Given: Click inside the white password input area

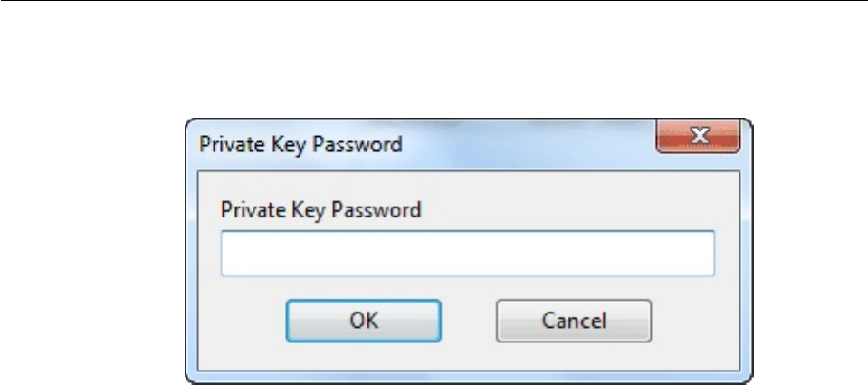Looking at the screenshot, I should tap(468, 254).
